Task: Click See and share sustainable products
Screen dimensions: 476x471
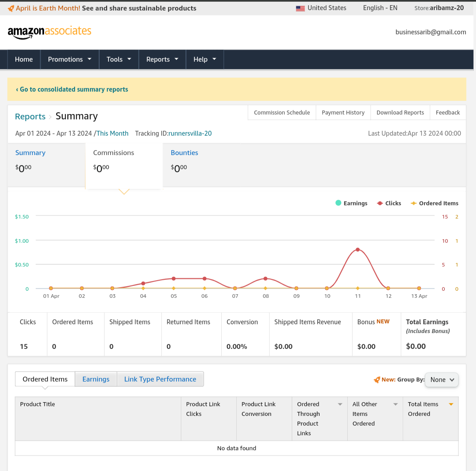Action: click(x=139, y=8)
